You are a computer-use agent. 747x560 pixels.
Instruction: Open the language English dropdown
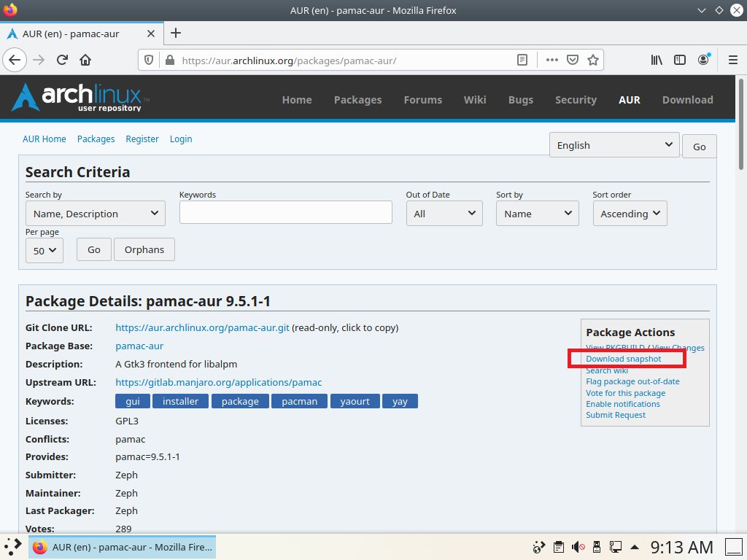(x=614, y=145)
